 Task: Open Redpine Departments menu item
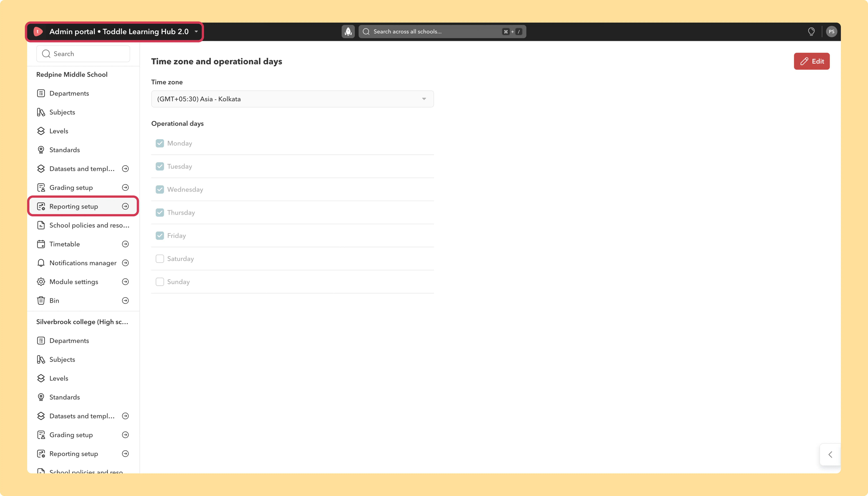click(83, 93)
